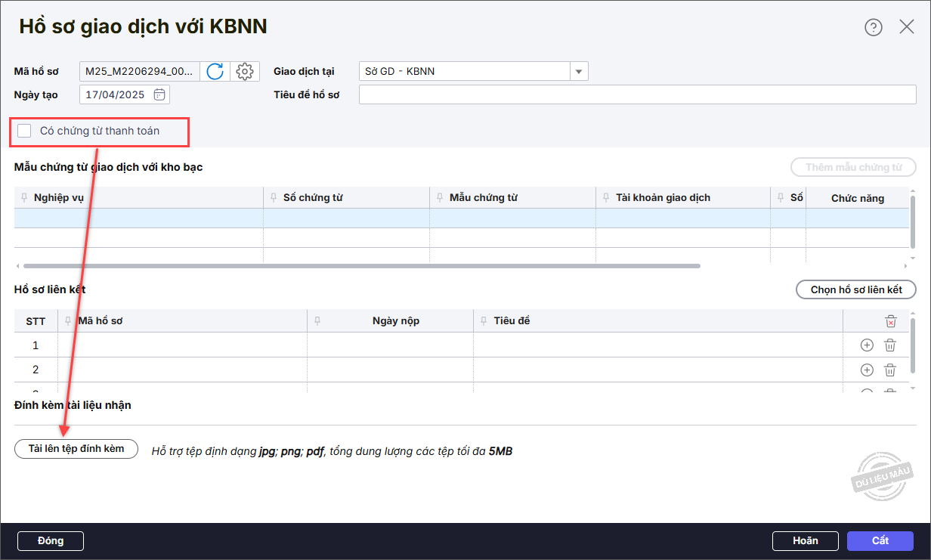Viewport: 931px width, 560px height.
Task: Click the Mẫu chứng từ column header
Action: tap(484, 198)
